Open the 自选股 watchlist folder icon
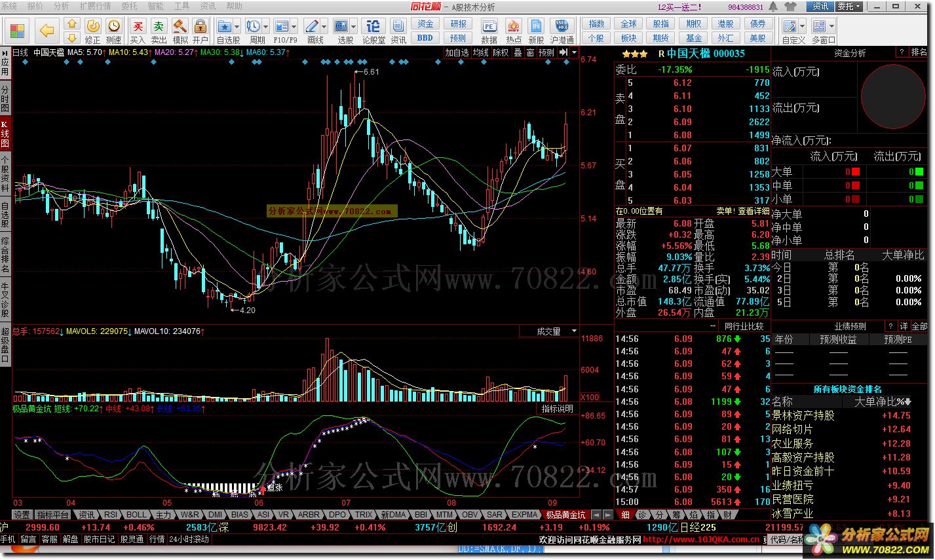Screen dimensions: 935x560 (225, 26)
